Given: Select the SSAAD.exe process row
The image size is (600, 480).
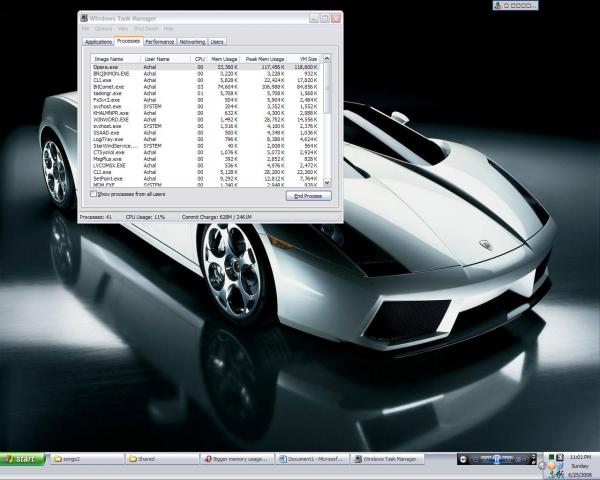Looking at the screenshot, I should 207,133.
